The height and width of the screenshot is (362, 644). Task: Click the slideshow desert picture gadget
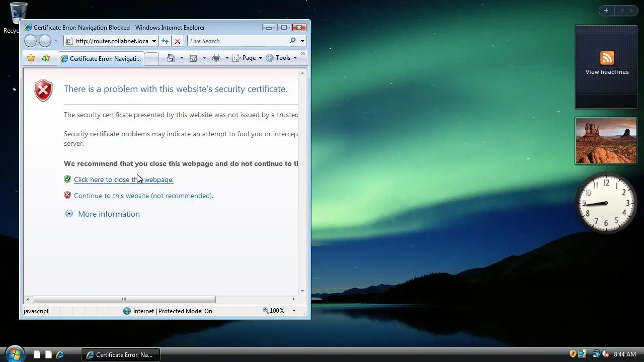tap(606, 141)
